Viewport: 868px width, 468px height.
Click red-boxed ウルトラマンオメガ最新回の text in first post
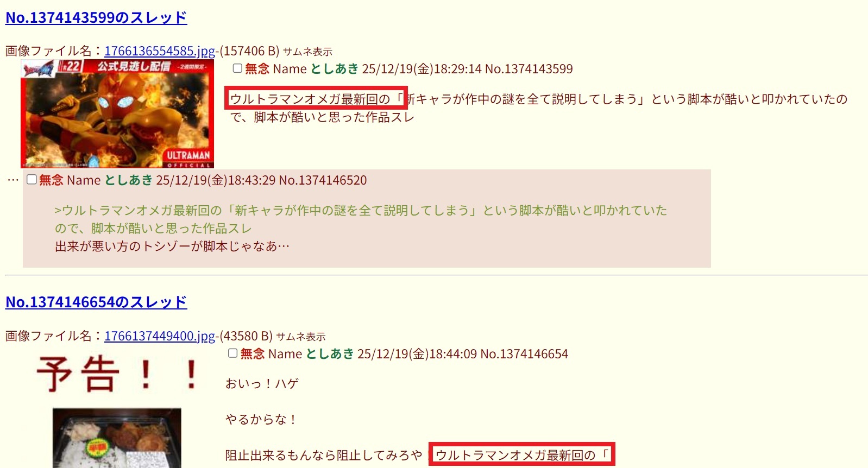pos(316,98)
